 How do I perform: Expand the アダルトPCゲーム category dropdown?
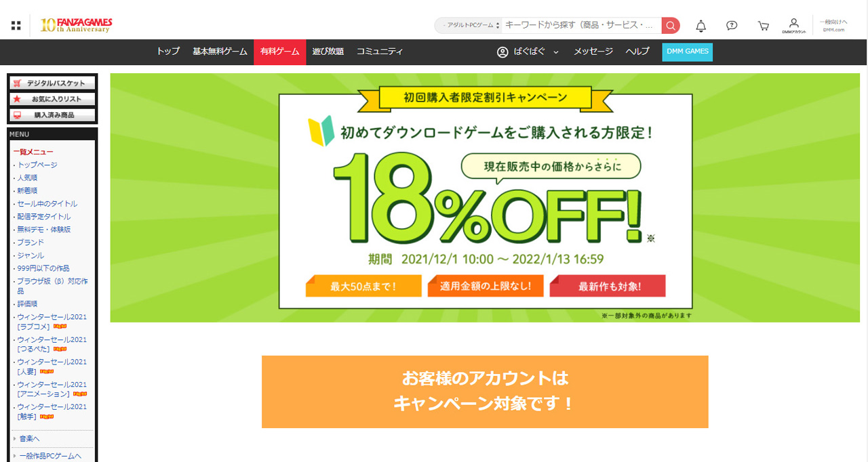[x=468, y=26]
